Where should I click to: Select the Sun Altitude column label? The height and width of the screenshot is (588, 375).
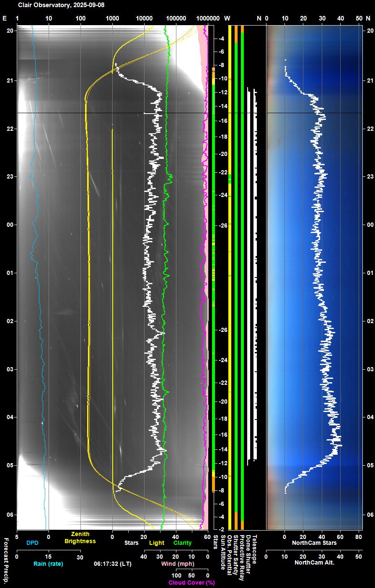coord(223,552)
